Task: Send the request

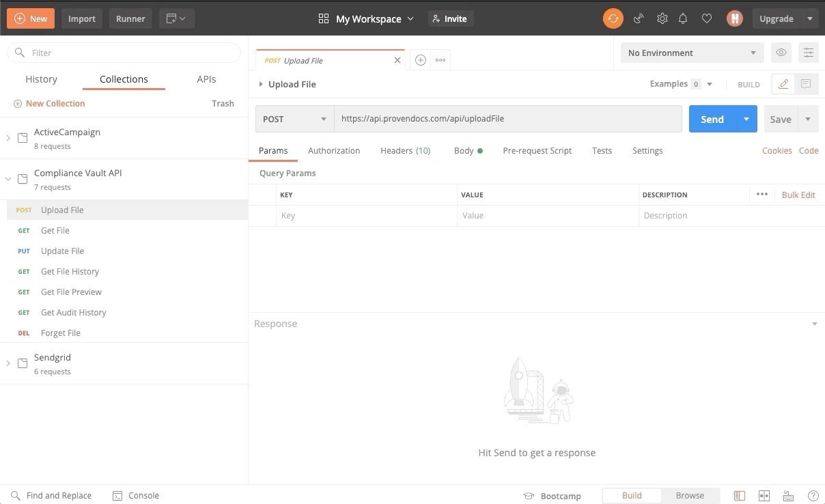Action: click(x=712, y=119)
